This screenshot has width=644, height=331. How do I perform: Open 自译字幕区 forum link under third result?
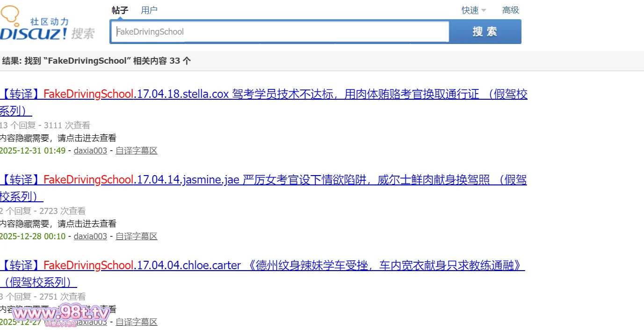[136, 322]
